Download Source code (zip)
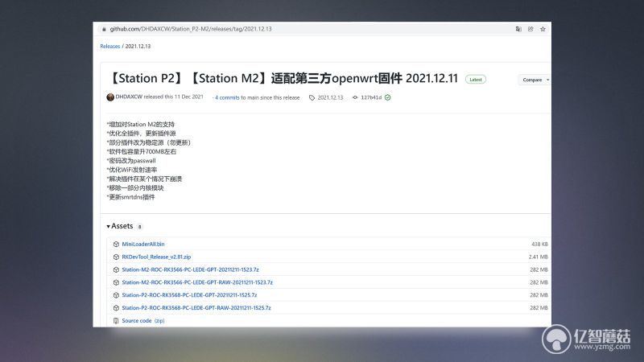This screenshot has width=644, height=362. pos(143,321)
